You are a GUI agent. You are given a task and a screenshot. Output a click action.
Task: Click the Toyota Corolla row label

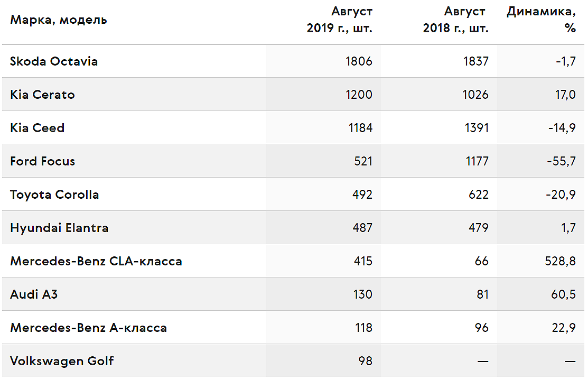(55, 195)
